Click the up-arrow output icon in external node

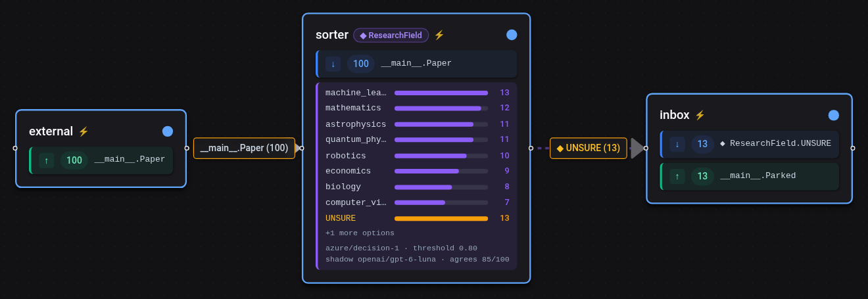47,160
